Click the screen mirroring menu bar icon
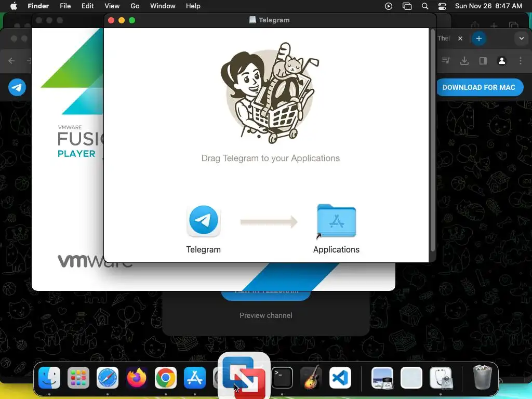This screenshot has height=399, width=532. click(407, 6)
